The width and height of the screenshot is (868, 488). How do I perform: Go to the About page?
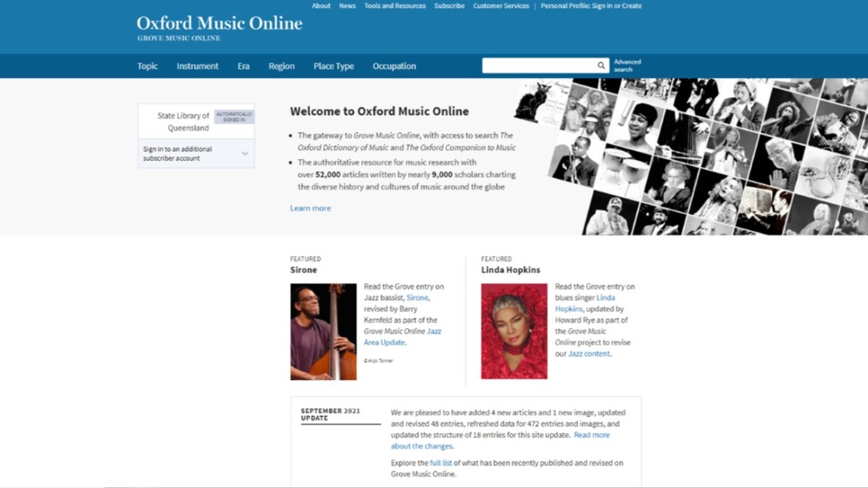321,6
